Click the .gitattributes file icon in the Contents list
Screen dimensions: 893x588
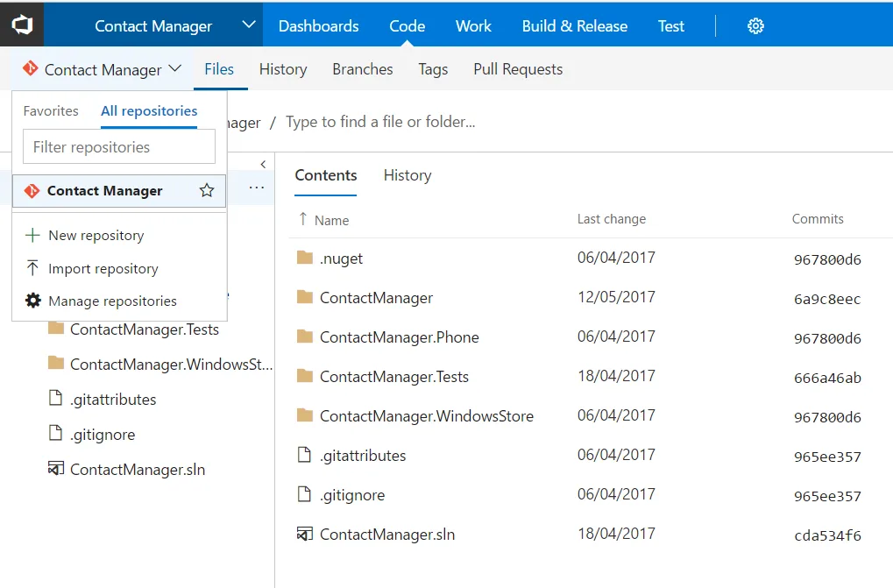click(305, 455)
